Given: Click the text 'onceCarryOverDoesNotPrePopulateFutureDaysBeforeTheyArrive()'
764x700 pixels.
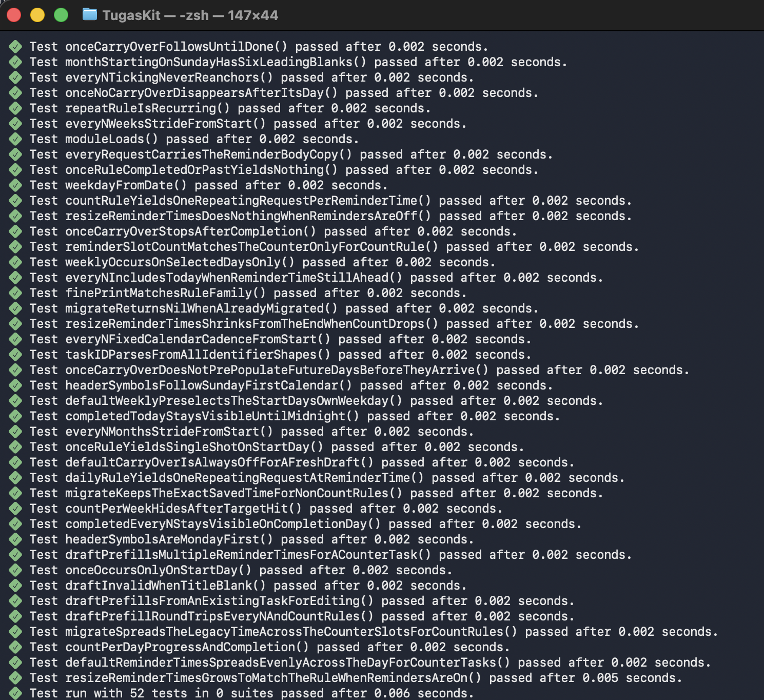Looking at the screenshot, I should coord(277,370).
